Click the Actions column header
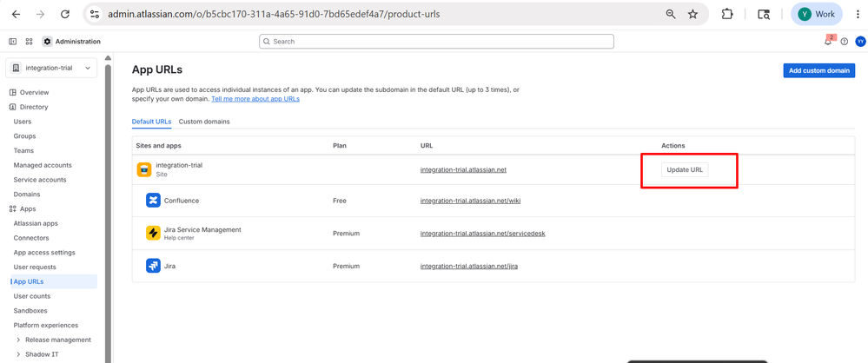The image size is (868, 363). point(673,146)
